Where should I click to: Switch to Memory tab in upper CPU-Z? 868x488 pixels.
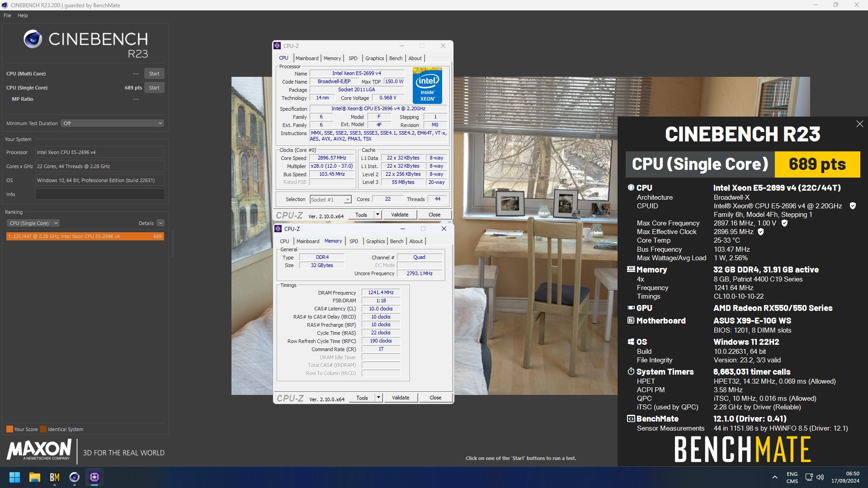pyautogui.click(x=332, y=58)
